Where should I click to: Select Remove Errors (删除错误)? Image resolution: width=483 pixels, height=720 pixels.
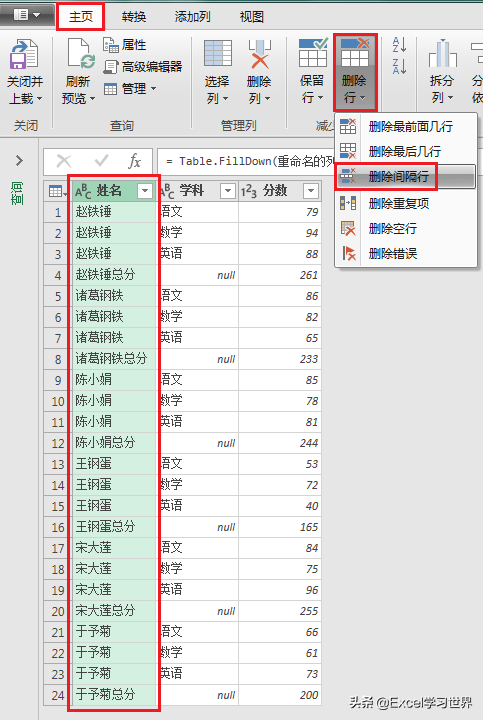click(x=406, y=253)
